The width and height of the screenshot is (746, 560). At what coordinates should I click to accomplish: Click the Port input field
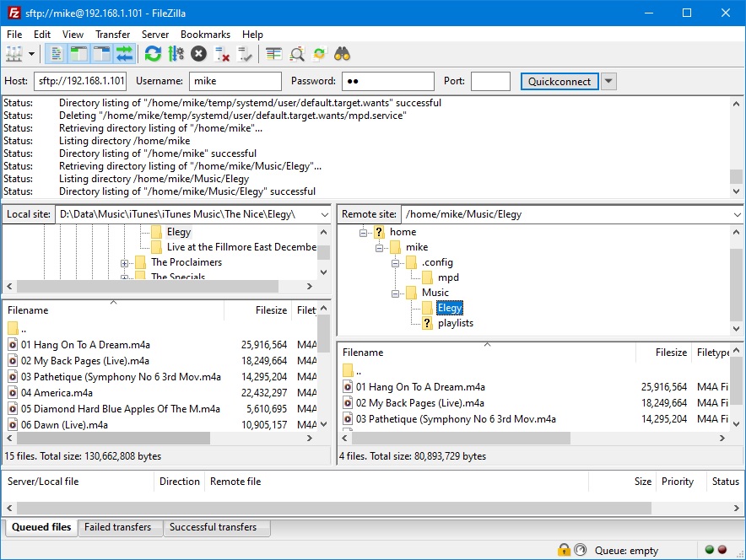click(x=490, y=81)
